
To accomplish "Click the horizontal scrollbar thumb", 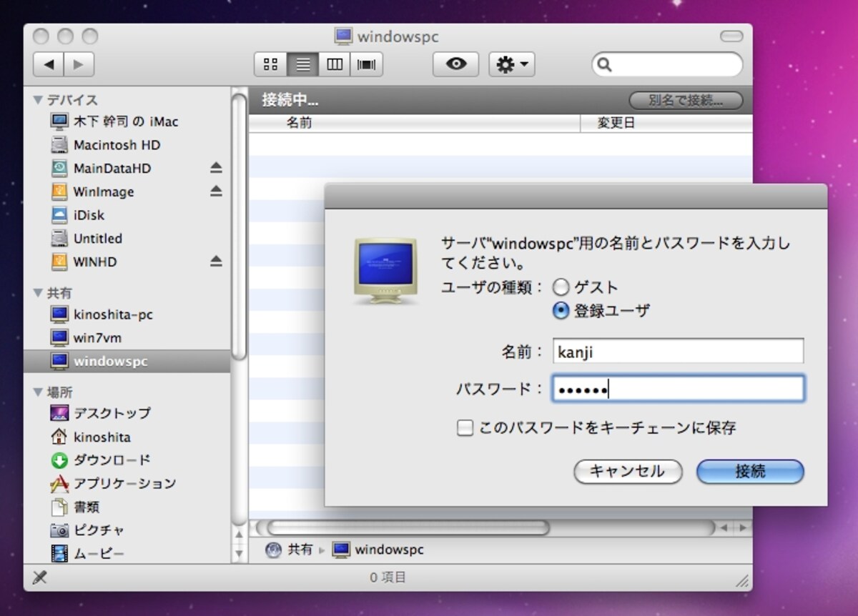I will [408, 528].
